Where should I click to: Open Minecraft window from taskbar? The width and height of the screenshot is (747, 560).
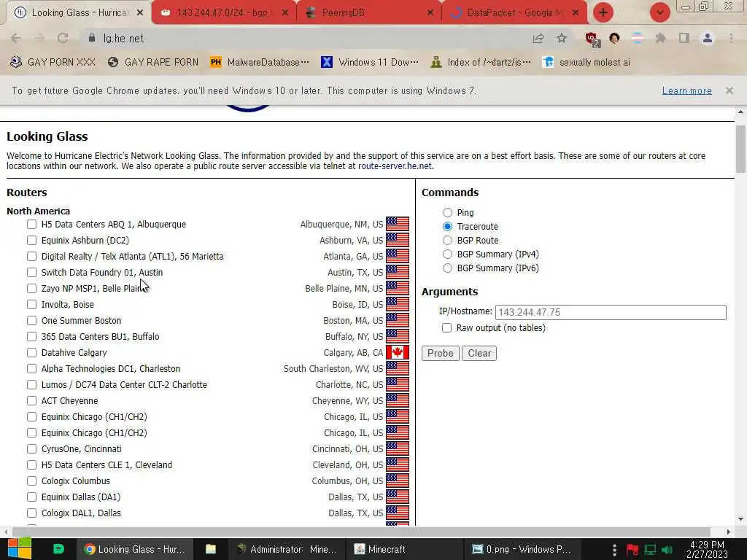click(x=406, y=549)
